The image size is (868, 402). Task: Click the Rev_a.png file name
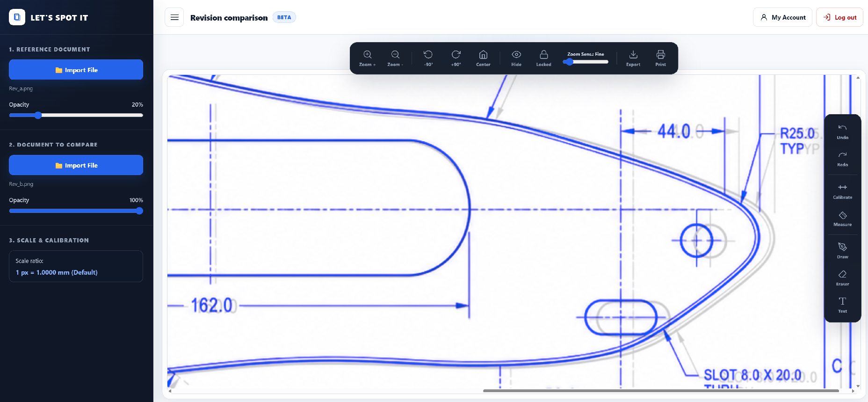[x=21, y=88]
